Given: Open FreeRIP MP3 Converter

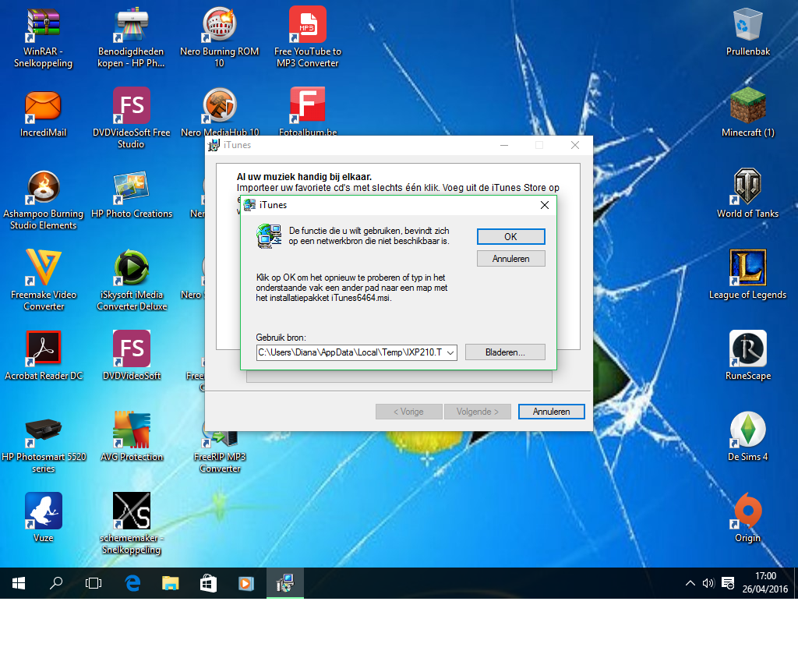Looking at the screenshot, I should pyautogui.click(x=220, y=448).
